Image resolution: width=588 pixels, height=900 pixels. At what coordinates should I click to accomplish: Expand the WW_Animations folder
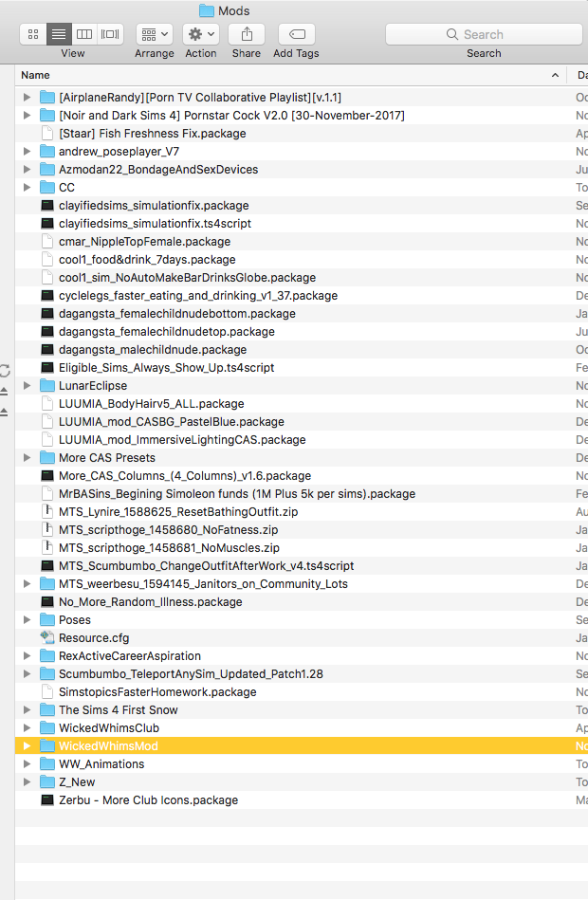(27, 764)
